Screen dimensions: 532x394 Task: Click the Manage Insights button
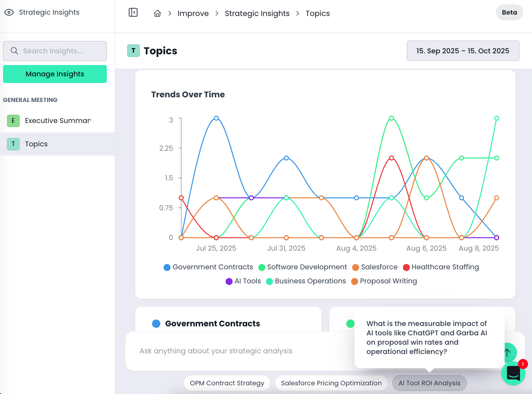point(55,74)
